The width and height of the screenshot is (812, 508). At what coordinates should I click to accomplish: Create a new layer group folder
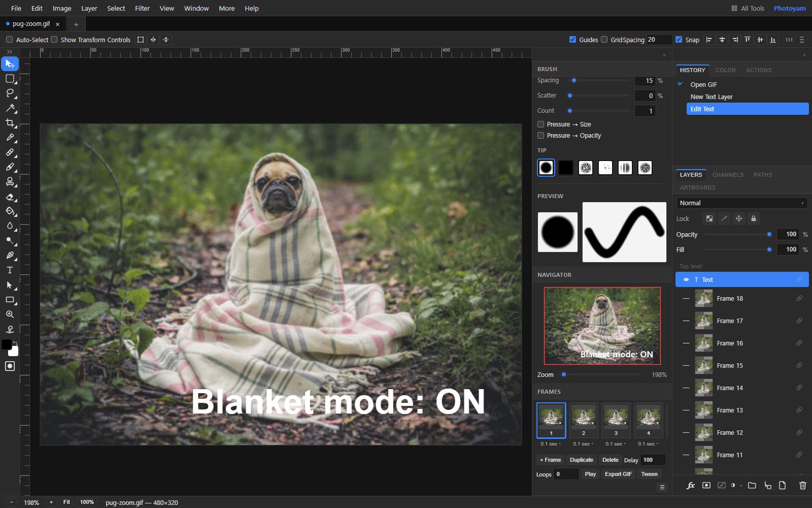(752, 485)
